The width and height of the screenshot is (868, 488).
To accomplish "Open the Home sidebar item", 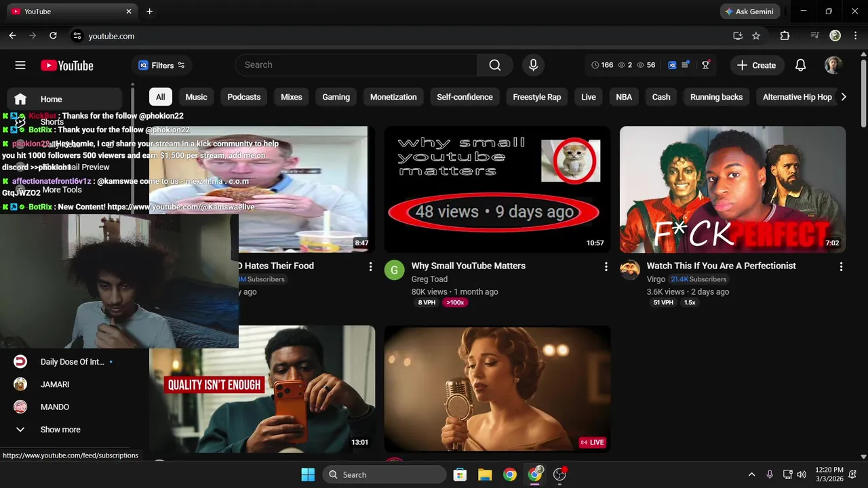I will pyautogui.click(x=64, y=99).
